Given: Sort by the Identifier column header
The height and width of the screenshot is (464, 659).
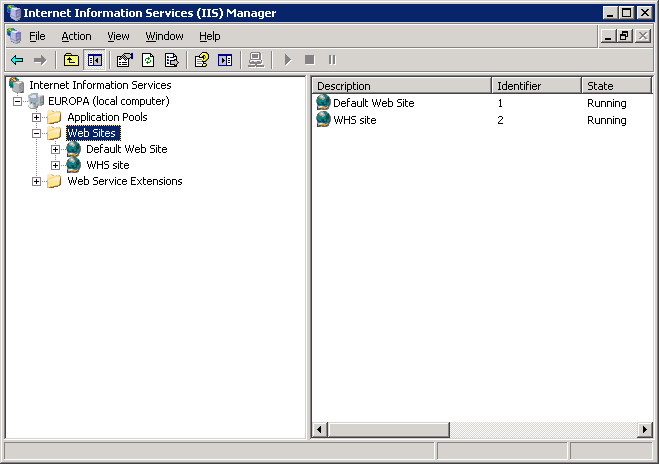Looking at the screenshot, I should click(537, 86).
